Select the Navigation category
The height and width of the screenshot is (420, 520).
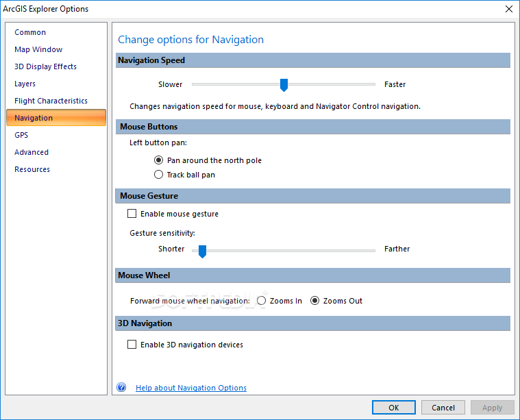[x=56, y=118]
